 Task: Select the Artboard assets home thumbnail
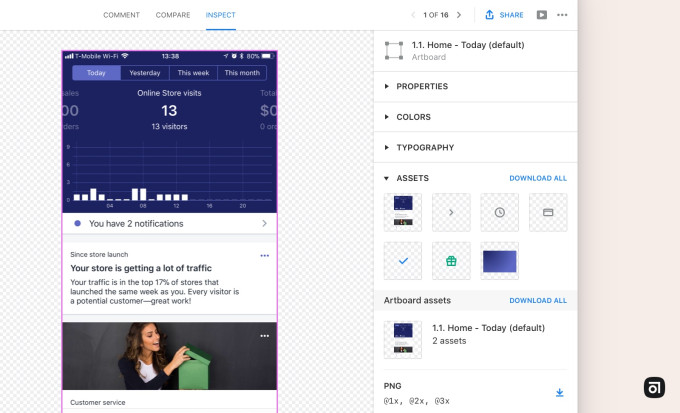pyautogui.click(x=403, y=339)
